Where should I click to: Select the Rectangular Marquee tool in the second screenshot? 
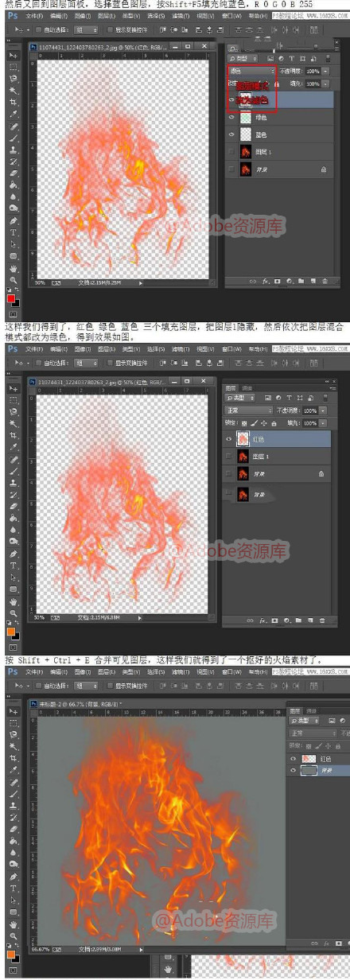[14, 400]
